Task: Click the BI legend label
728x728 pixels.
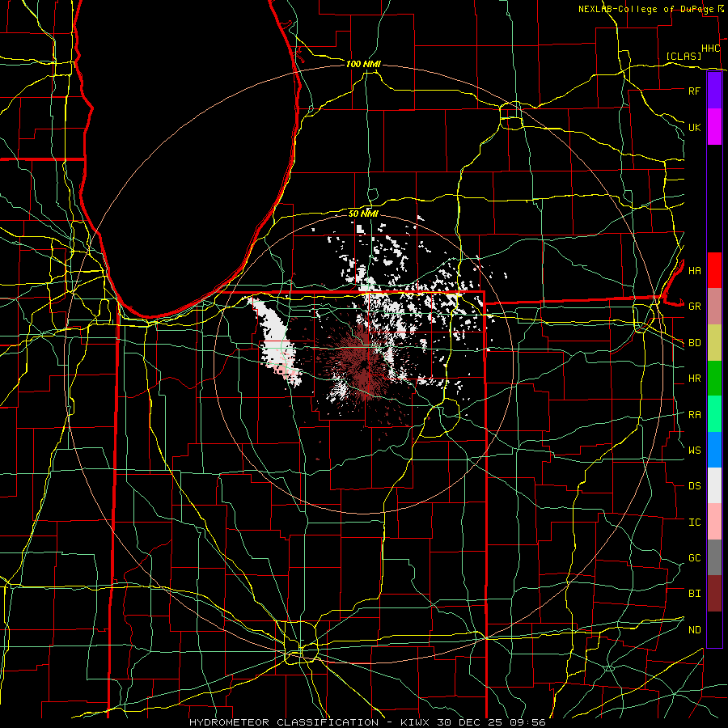Action: (694, 594)
